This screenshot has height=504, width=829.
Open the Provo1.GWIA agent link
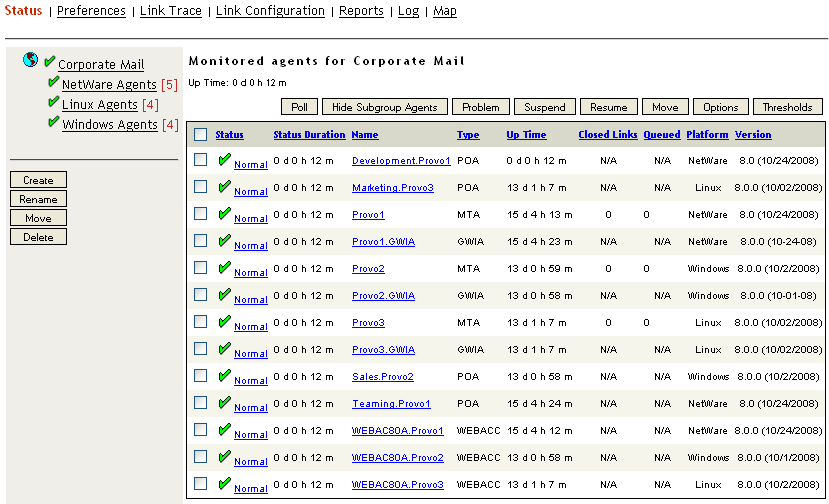[383, 242]
